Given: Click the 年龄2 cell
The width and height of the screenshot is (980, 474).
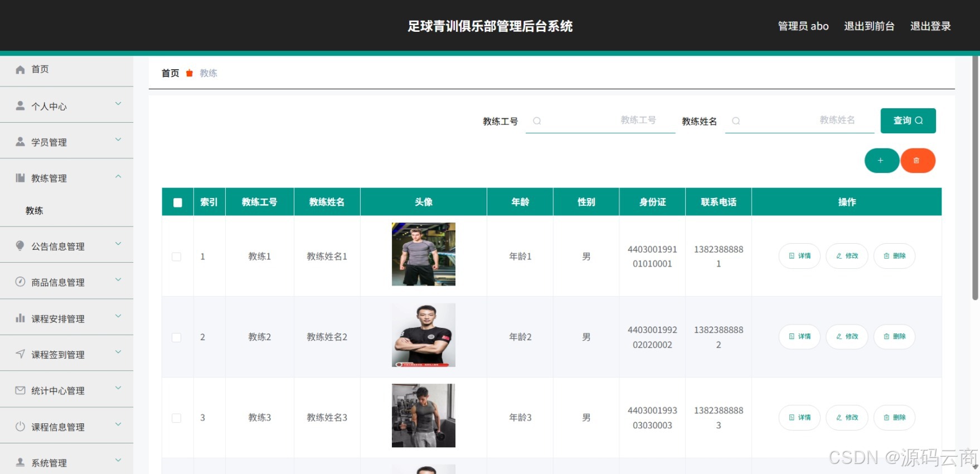Looking at the screenshot, I should click(x=520, y=337).
